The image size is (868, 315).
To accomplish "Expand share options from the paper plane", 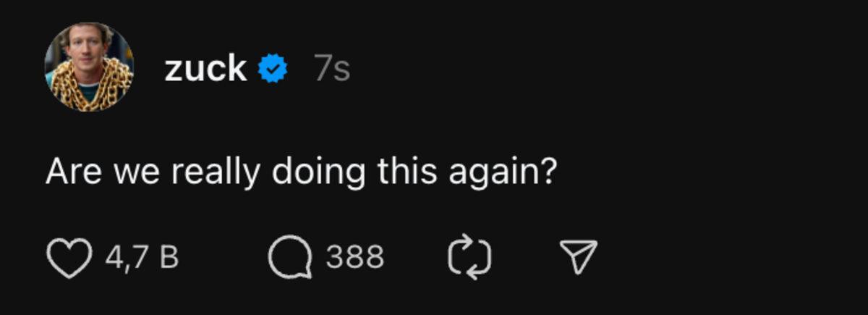I will [x=579, y=258].
